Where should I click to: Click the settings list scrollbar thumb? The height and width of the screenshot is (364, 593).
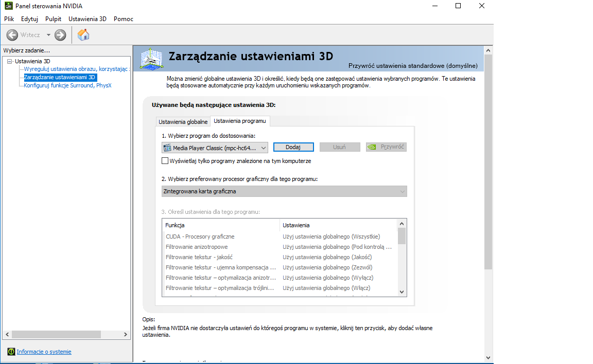point(402,236)
